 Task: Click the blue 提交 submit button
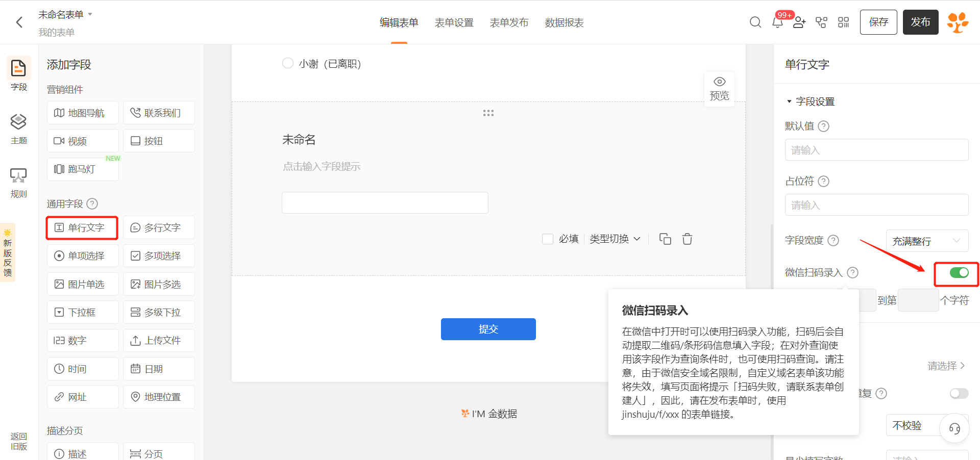point(488,329)
